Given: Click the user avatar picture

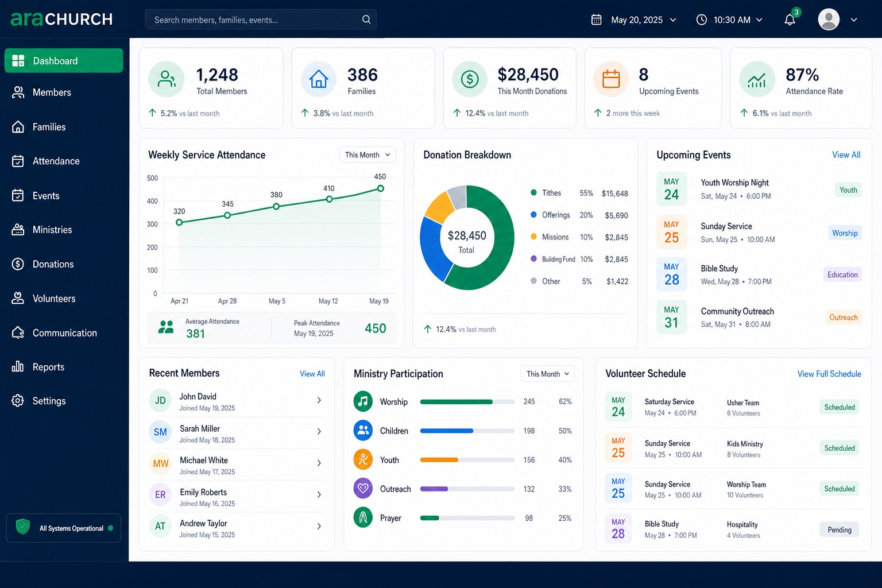Looking at the screenshot, I should click(x=829, y=20).
